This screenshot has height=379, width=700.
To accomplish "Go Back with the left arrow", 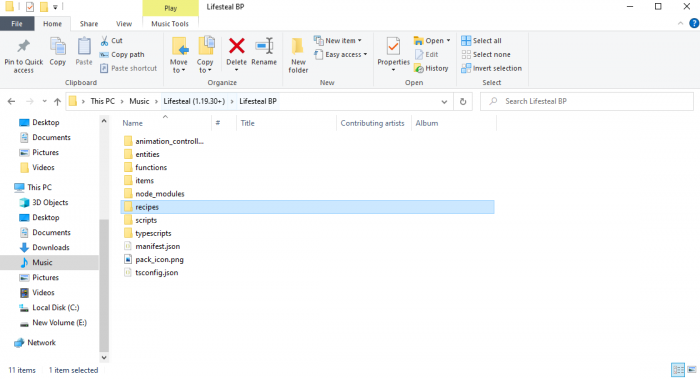I will pos(12,101).
